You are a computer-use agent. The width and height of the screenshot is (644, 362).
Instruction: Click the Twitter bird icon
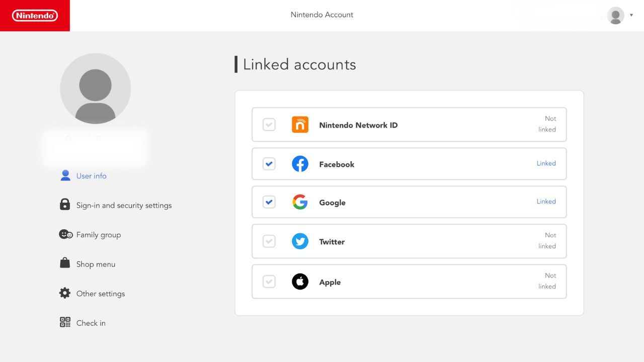(x=300, y=241)
